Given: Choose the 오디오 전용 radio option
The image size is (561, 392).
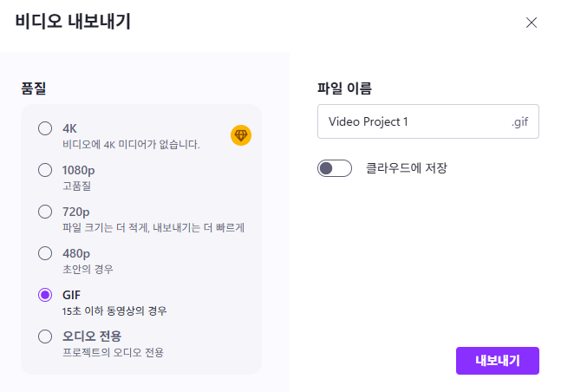Looking at the screenshot, I should coord(45,336).
